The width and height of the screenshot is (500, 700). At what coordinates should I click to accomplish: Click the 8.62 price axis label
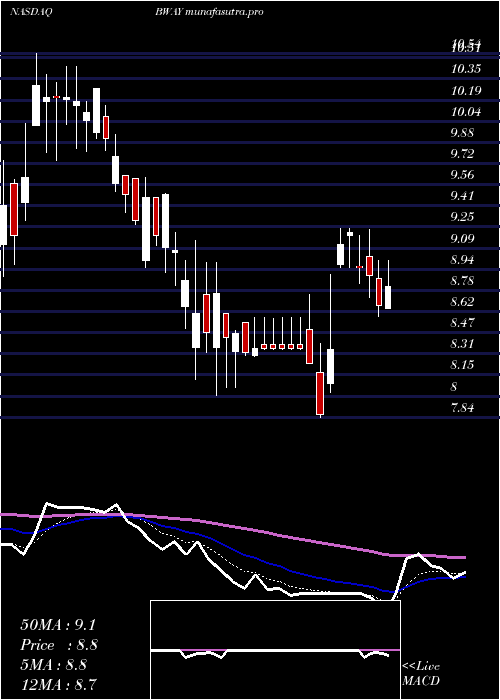462,301
